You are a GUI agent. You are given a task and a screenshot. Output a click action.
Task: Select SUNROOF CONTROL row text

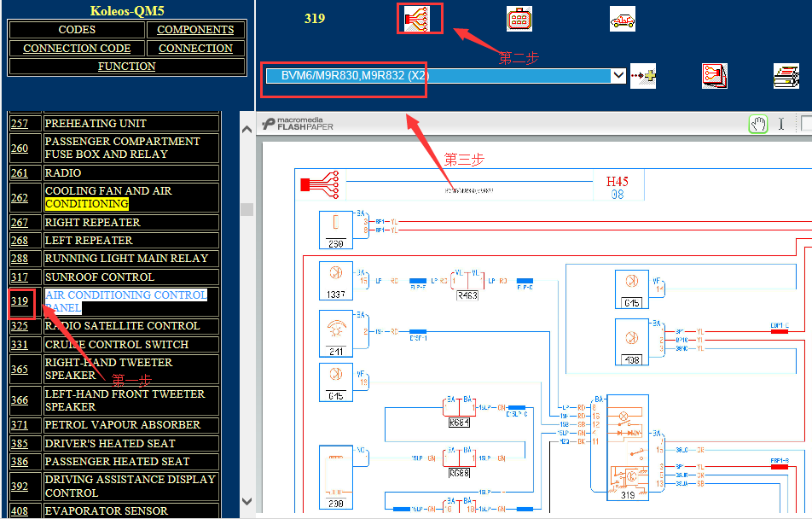(x=100, y=277)
